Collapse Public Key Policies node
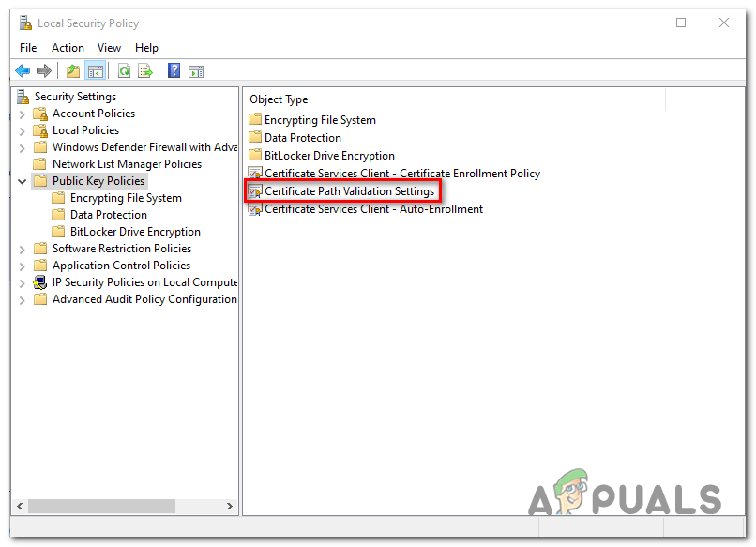The image size is (756, 547). [22, 181]
